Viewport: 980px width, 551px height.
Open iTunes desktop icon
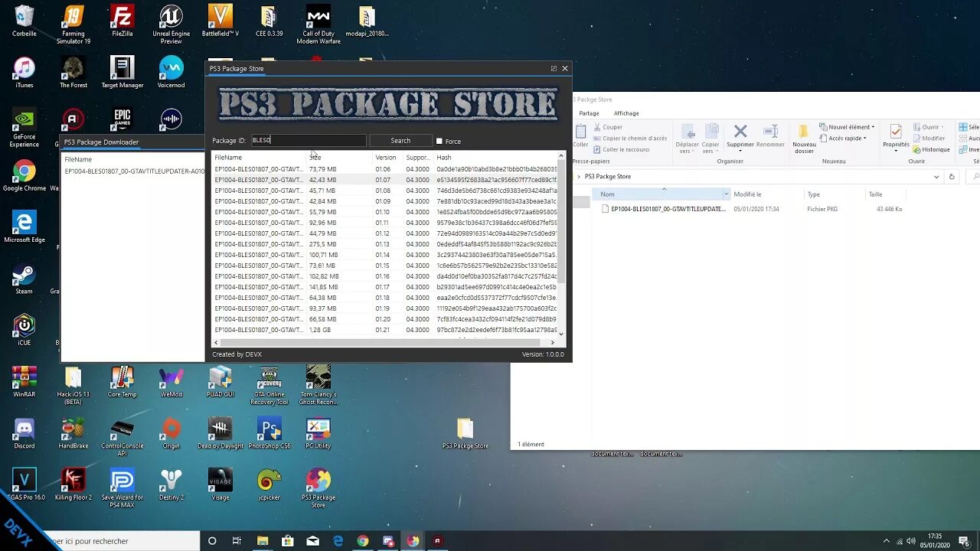click(x=24, y=73)
